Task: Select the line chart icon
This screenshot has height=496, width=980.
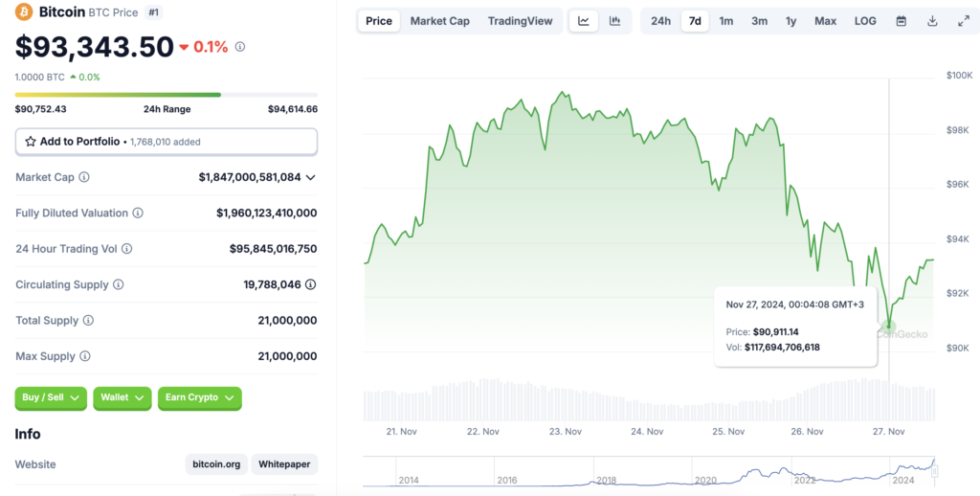Action: pos(584,21)
